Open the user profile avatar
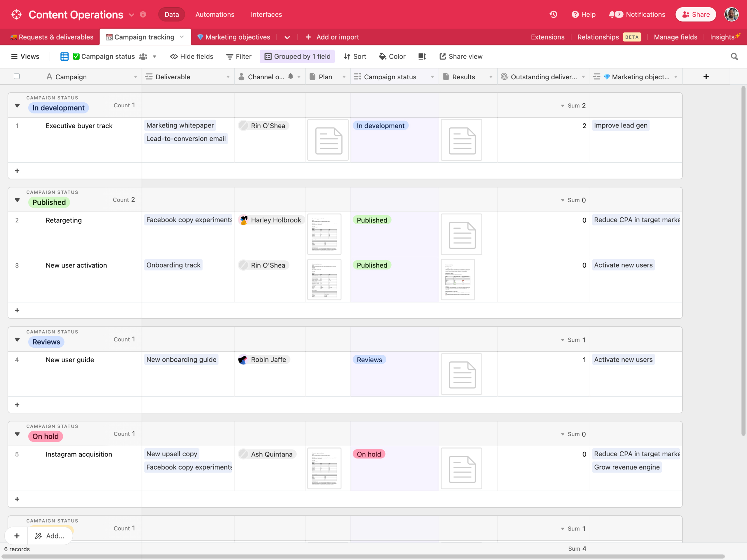Screen dimensions: 747x560 tap(732, 15)
